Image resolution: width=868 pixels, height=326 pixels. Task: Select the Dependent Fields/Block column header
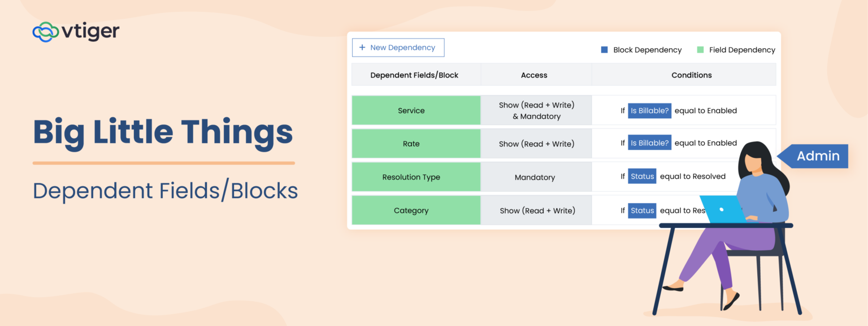414,75
